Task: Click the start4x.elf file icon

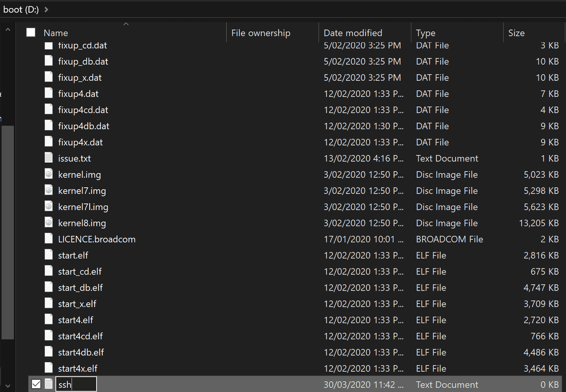Action: pos(48,368)
